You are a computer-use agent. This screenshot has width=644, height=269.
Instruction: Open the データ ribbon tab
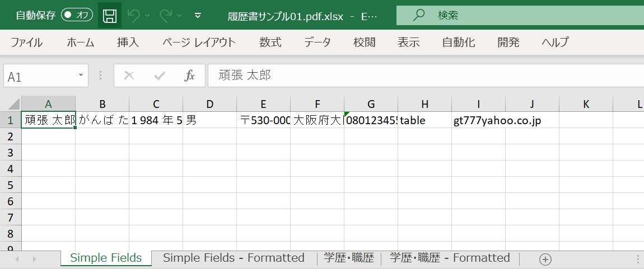(317, 43)
